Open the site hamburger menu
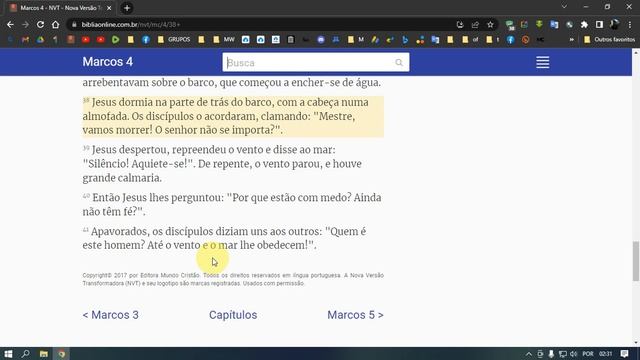The height and width of the screenshot is (360, 640). point(542,62)
